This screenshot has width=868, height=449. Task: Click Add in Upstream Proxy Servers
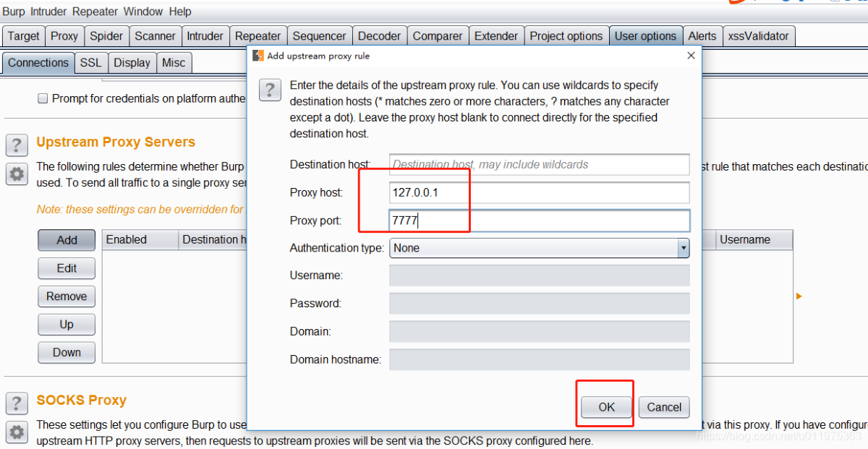[67, 241]
